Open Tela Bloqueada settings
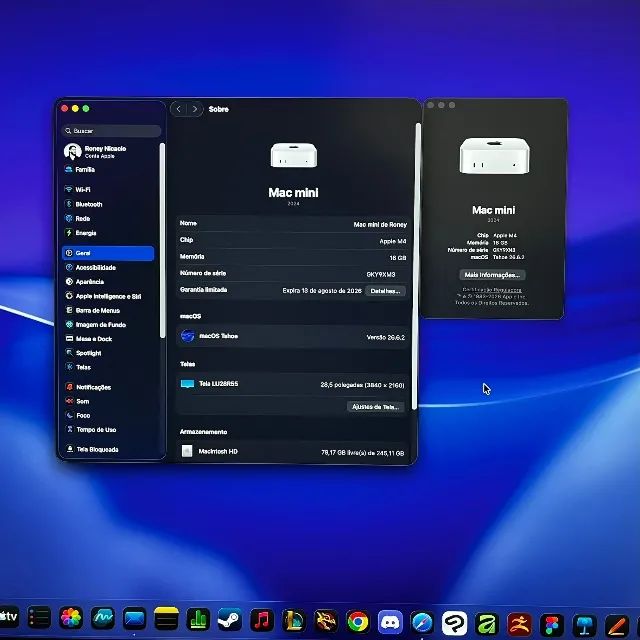 [x=108, y=449]
